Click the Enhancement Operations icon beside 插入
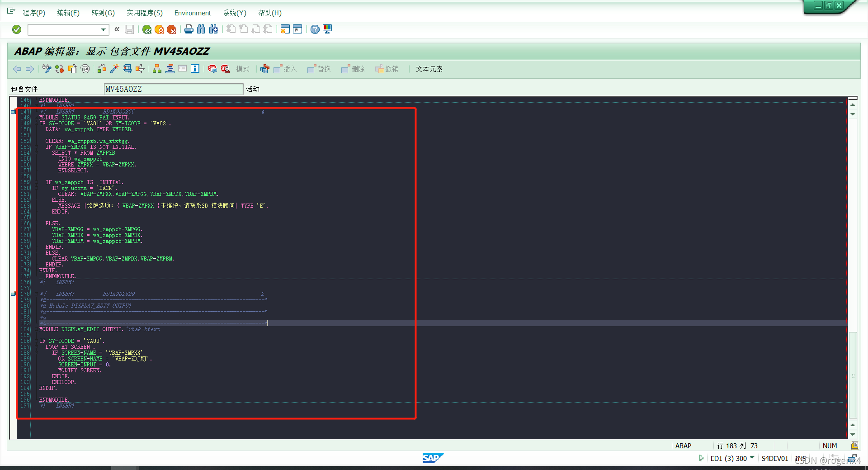The width and height of the screenshot is (868, 470). (265, 69)
